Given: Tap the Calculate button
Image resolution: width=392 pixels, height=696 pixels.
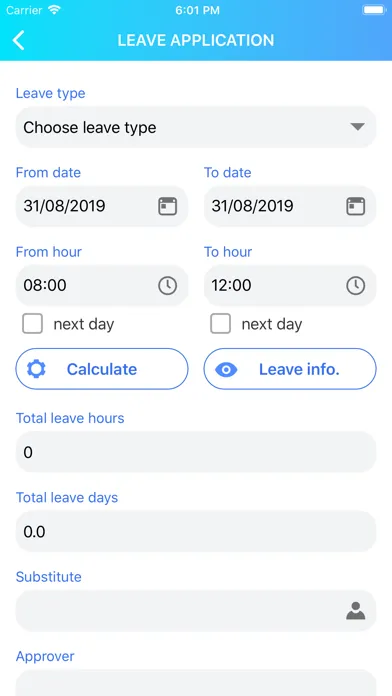Looking at the screenshot, I should 102,369.
